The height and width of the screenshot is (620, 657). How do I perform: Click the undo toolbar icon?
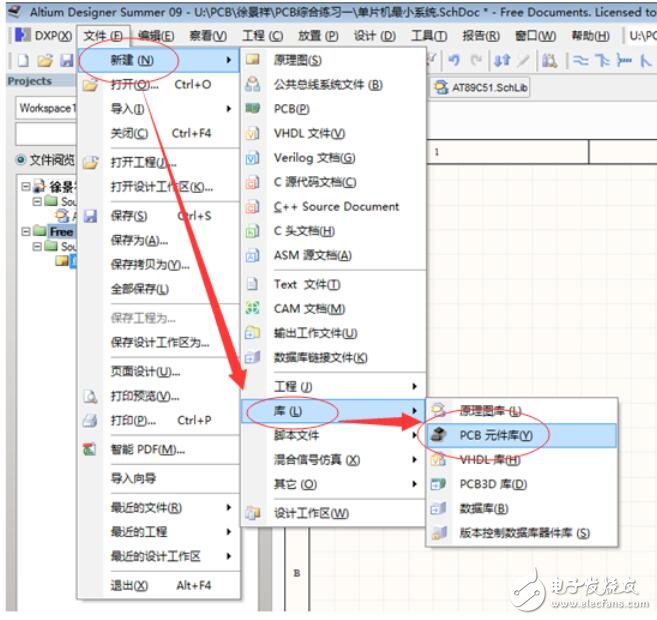click(x=454, y=61)
